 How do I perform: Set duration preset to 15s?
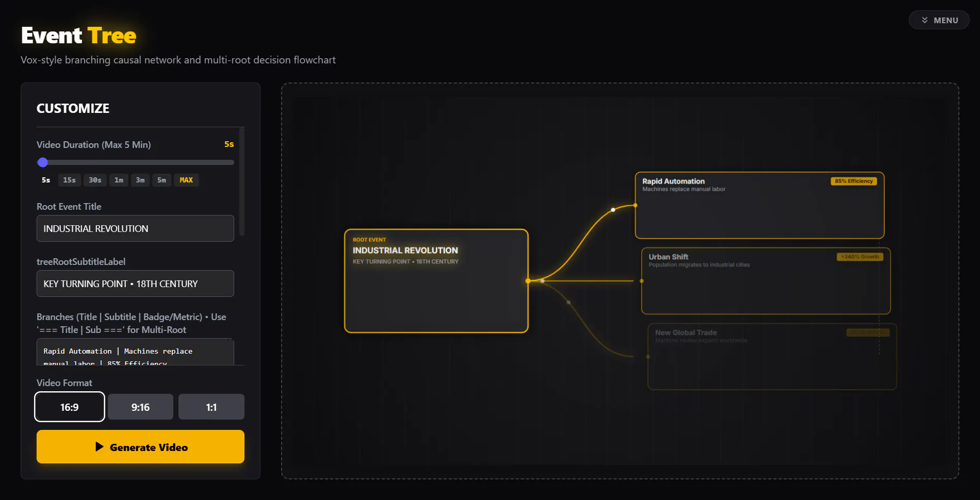point(69,180)
